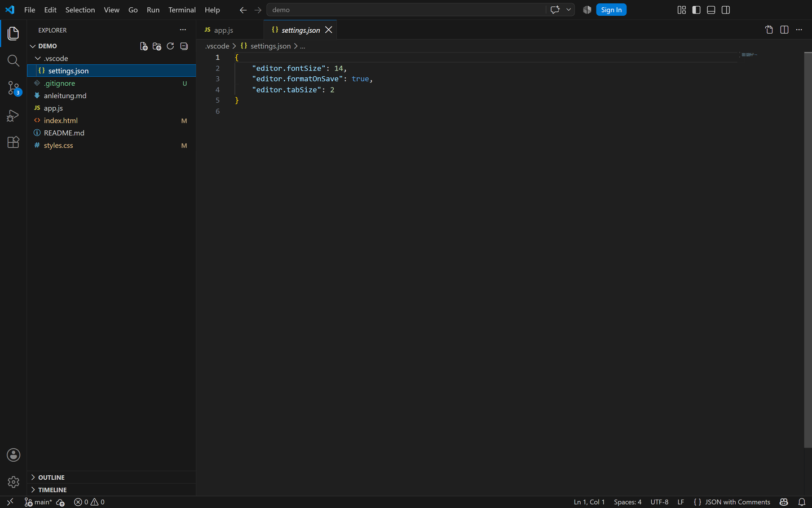Open README.md in the file tree
This screenshot has height=508, width=812.
pos(112,133)
